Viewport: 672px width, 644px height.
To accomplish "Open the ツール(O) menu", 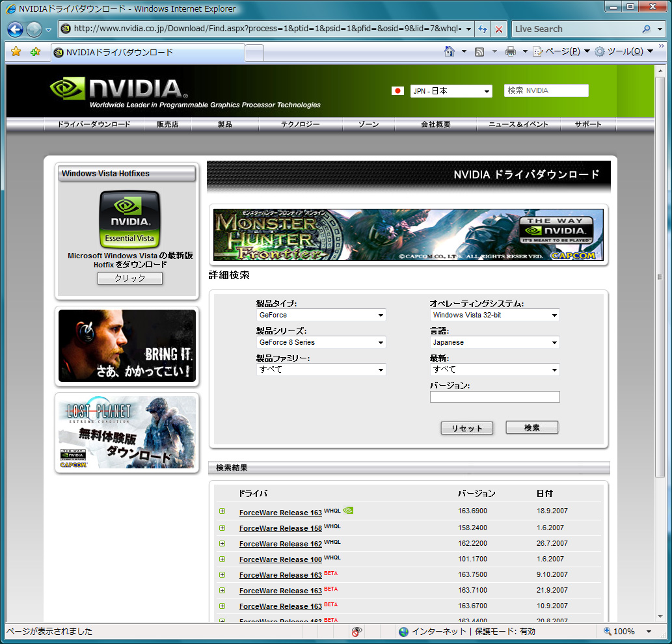I will tap(625, 52).
